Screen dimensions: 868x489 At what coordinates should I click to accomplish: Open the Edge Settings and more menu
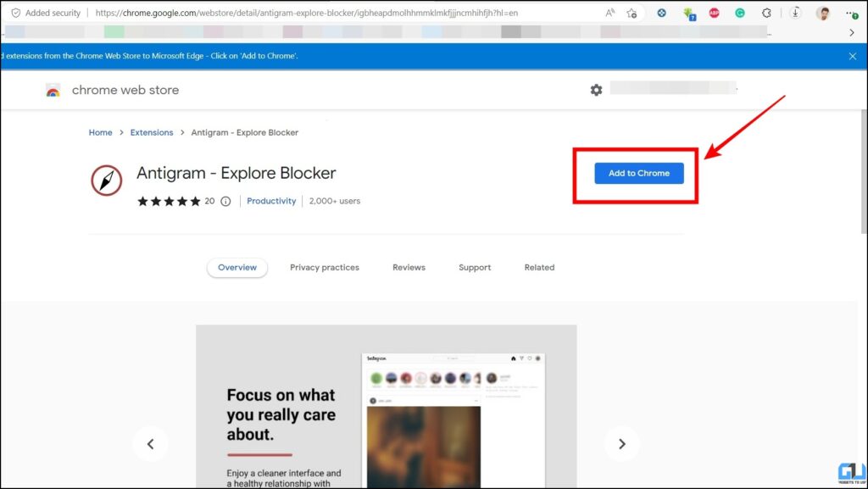pyautogui.click(x=851, y=13)
